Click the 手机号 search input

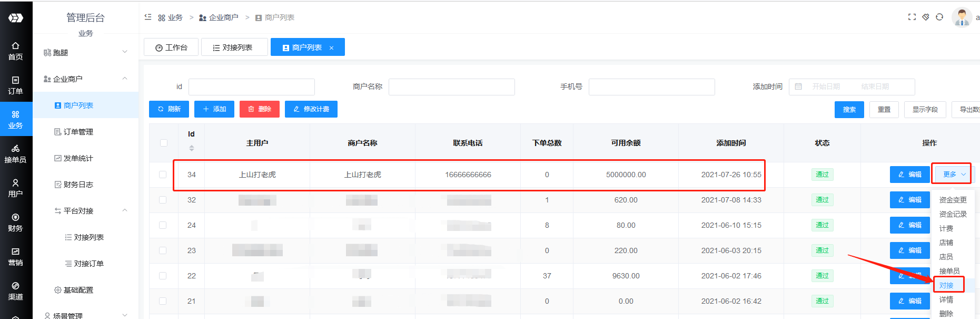pos(652,87)
